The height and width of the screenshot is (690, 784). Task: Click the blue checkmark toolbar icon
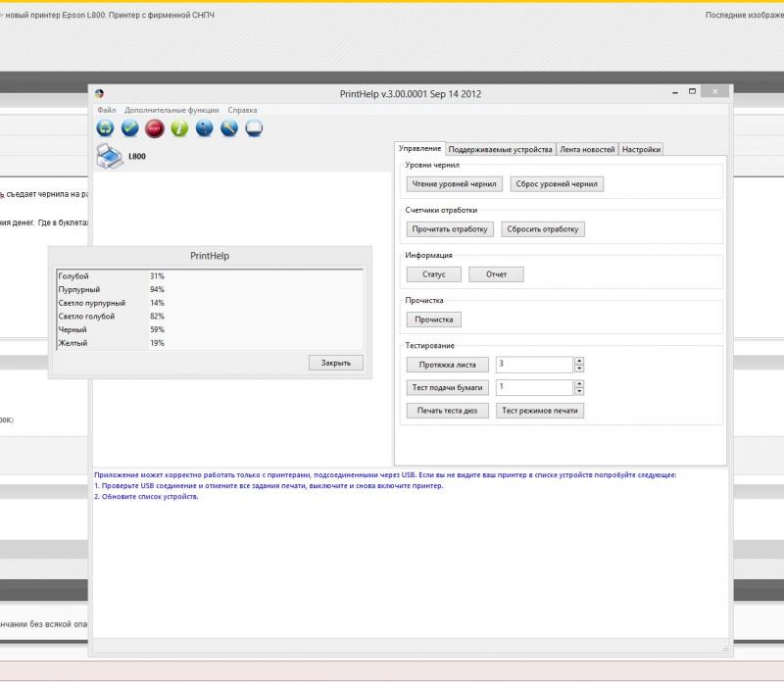(130, 128)
